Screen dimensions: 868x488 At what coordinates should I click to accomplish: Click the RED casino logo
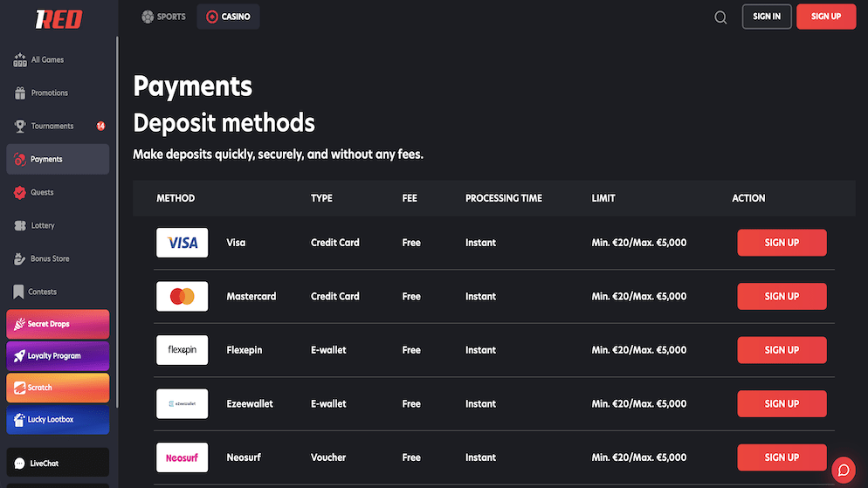(59, 19)
